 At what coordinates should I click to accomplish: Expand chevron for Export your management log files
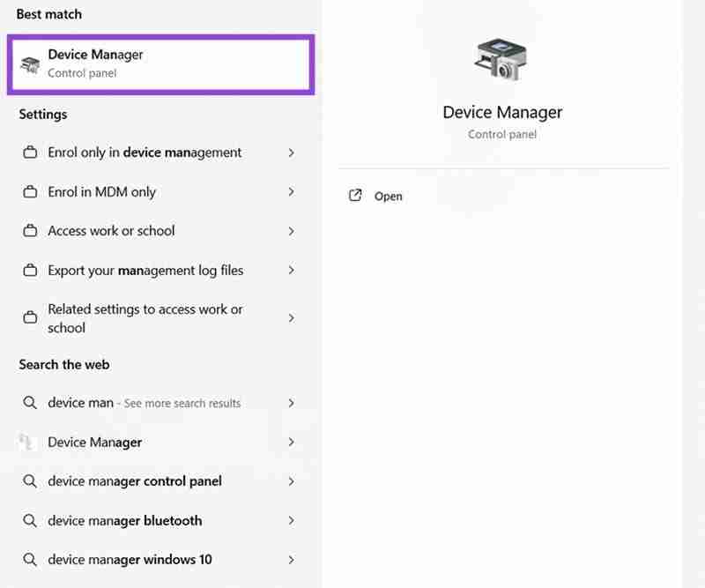click(x=292, y=270)
